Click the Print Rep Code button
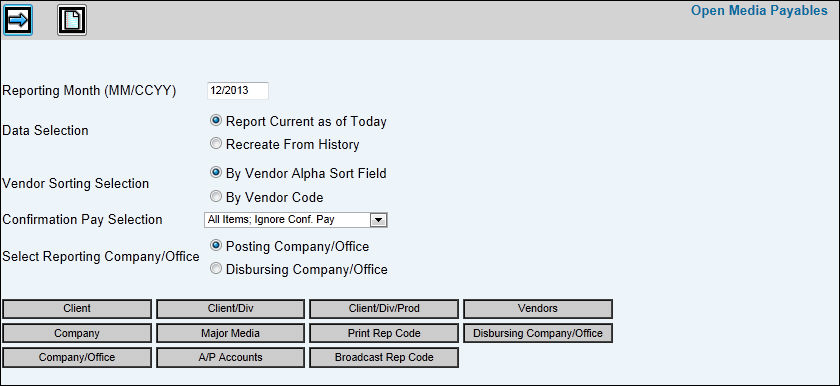The width and height of the screenshot is (840, 386). (384, 334)
